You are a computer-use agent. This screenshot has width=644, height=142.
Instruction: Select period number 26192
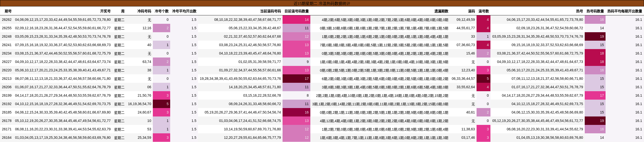click(7, 104)
